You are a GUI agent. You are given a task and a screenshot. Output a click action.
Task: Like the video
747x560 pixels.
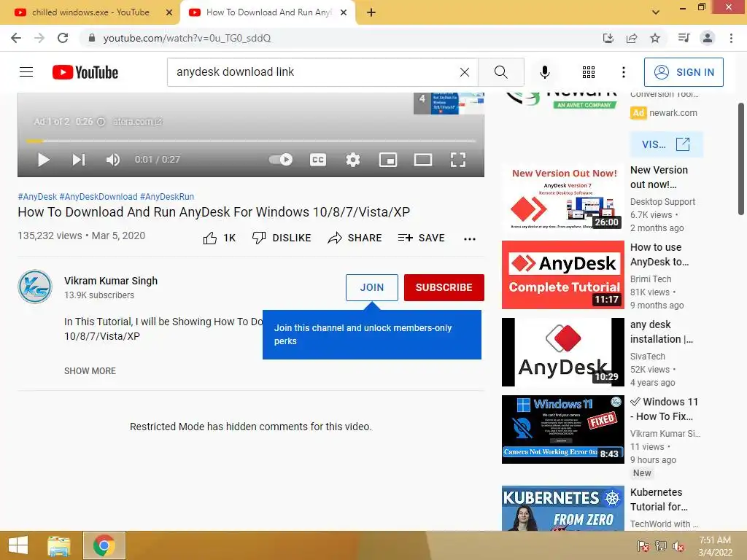point(219,238)
